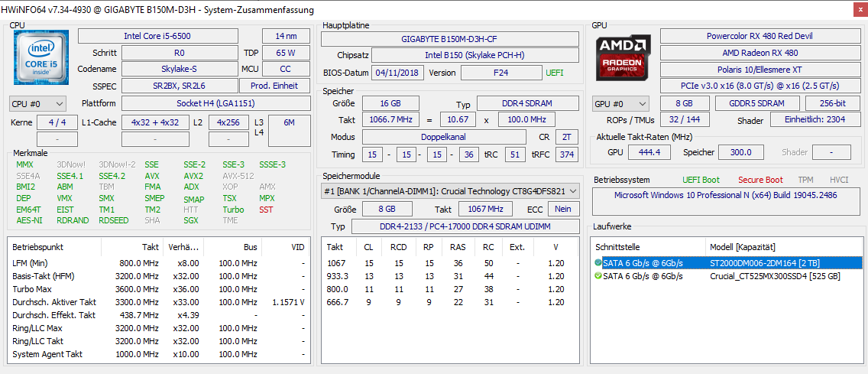Click the Schnittstelle column header
This screenshot has width=868, height=374.
pyautogui.click(x=649, y=246)
